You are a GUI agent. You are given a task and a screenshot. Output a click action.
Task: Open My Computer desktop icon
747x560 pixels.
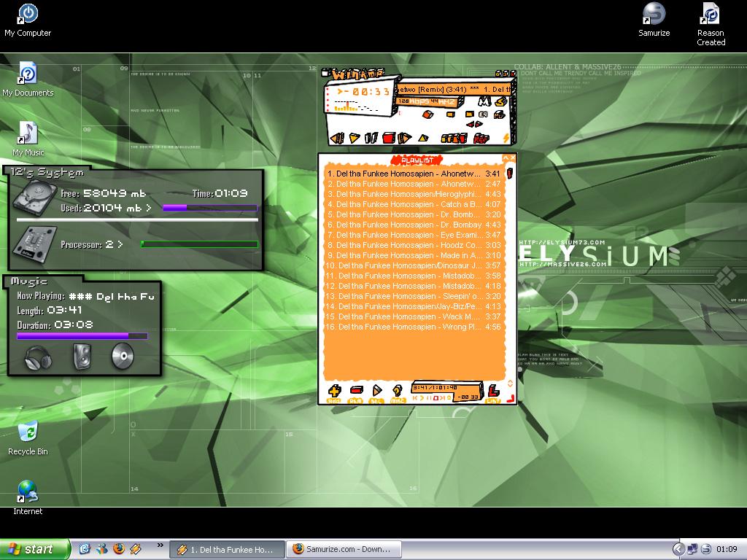coord(28,20)
